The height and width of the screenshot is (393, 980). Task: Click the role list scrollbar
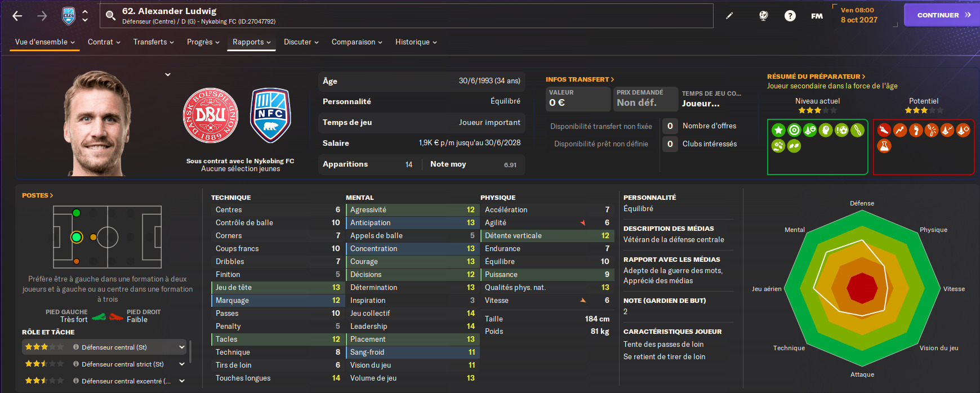click(191, 352)
